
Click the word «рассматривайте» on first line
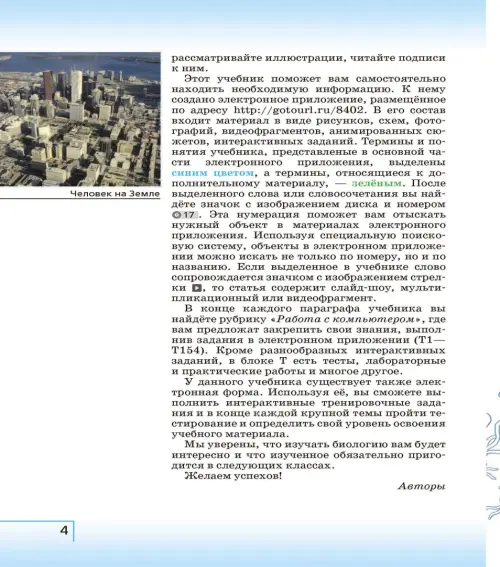(x=217, y=58)
